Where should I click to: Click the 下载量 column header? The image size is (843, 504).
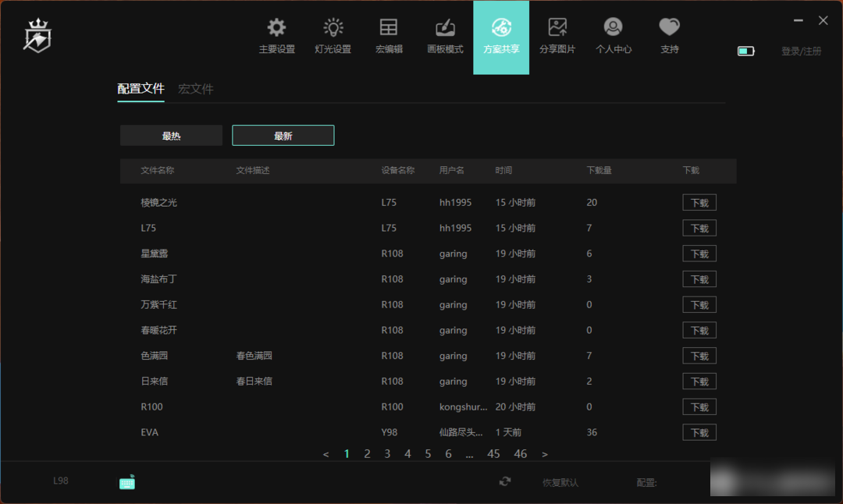click(x=599, y=170)
